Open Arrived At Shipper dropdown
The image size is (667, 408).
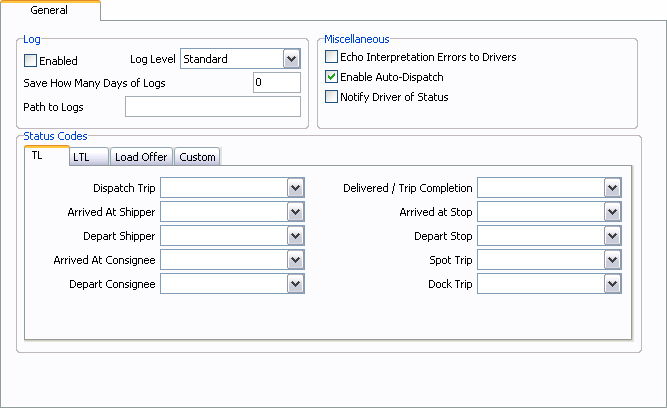click(x=295, y=212)
